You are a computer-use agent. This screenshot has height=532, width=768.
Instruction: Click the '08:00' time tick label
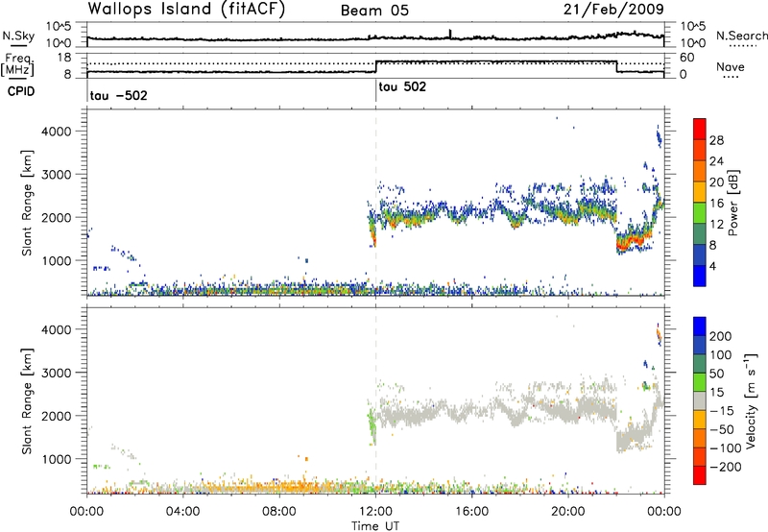(279, 512)
